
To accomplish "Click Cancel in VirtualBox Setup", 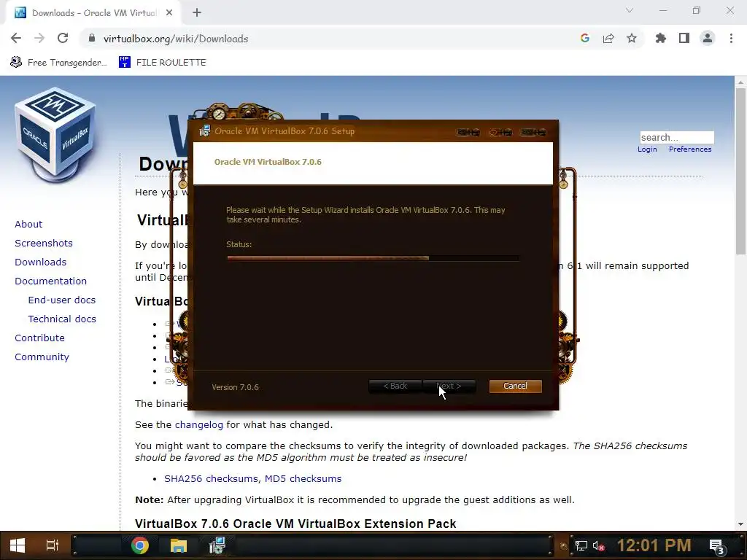I will (x=516, y=386).
